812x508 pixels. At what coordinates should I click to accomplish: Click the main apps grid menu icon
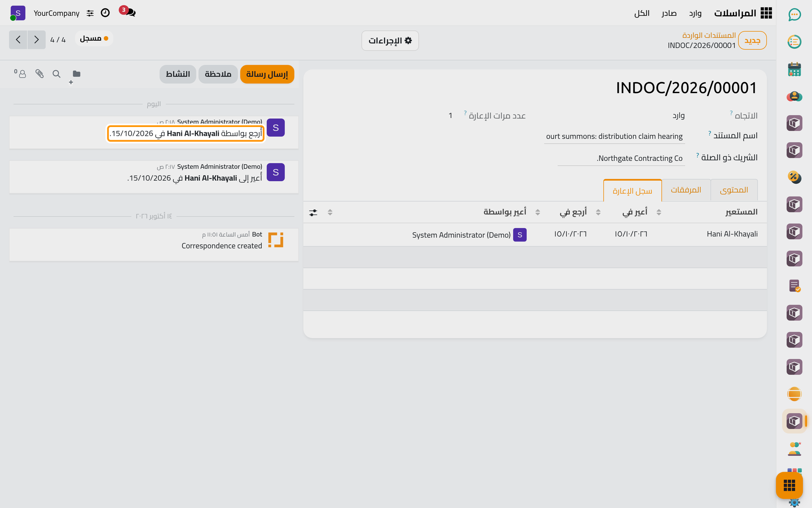[766, 13]
